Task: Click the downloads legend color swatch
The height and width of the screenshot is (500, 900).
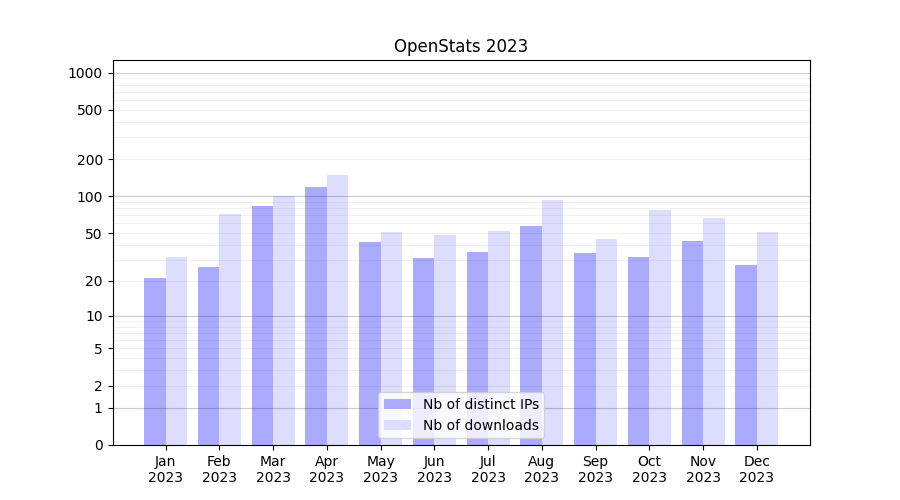Action: pos(397,425)
